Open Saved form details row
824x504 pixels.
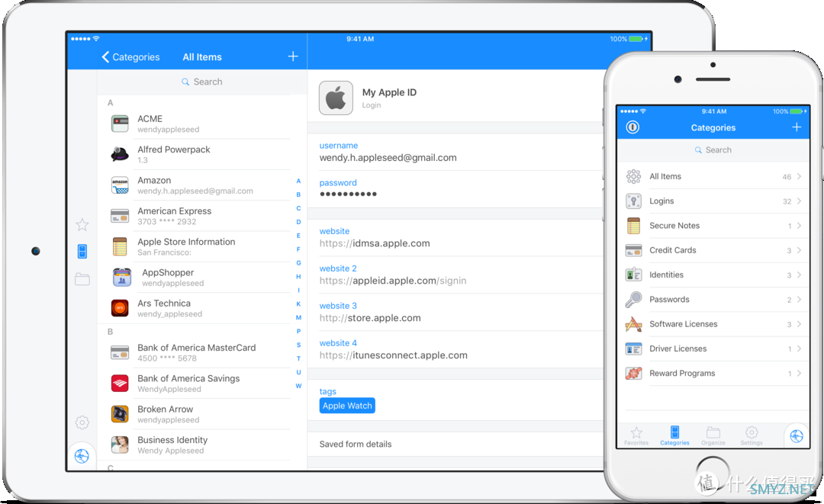[x=455, y=445]
